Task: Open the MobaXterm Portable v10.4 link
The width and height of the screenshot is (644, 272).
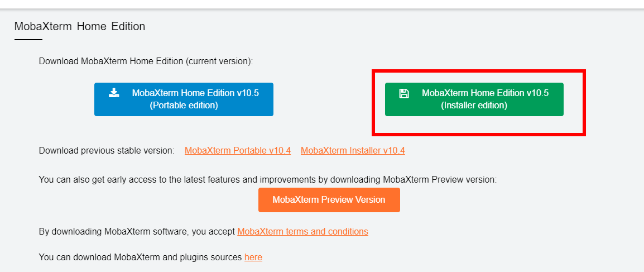Action: [x=238, y=151]
